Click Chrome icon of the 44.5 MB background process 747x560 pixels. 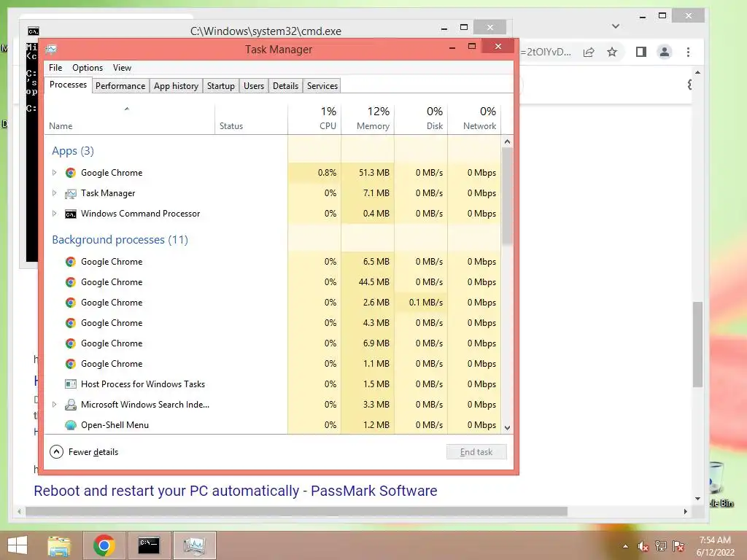tap(71, 282)
